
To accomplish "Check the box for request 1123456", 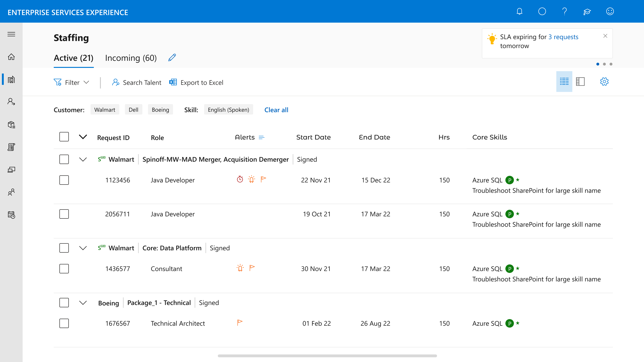I will [x=64, y=180].
